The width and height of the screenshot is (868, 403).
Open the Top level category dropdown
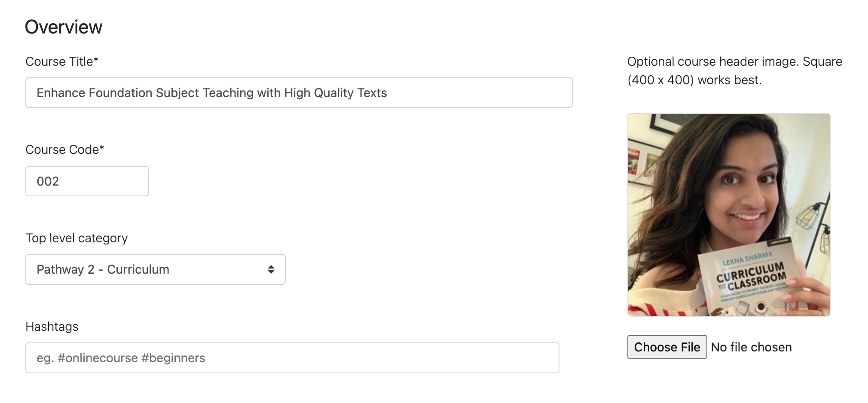(155, 269)
